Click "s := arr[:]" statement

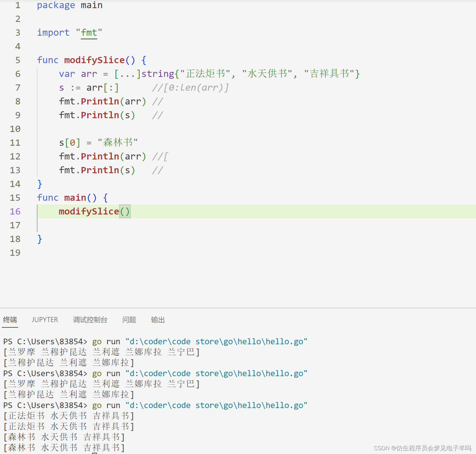[89, 88]
